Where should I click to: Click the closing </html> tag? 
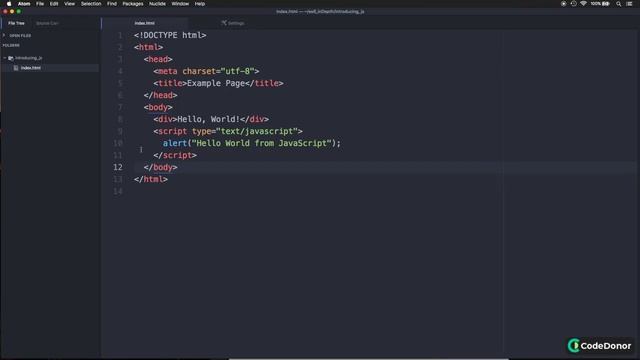(151, 179)
